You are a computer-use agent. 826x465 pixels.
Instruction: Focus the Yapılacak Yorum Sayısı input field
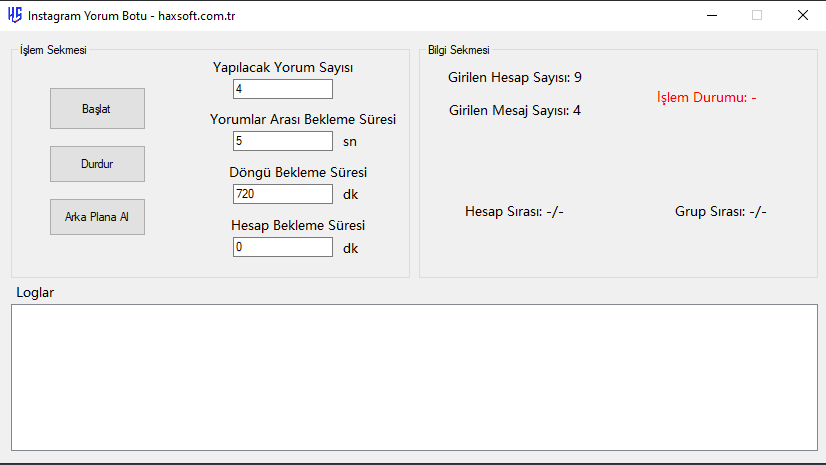(282, 89)
